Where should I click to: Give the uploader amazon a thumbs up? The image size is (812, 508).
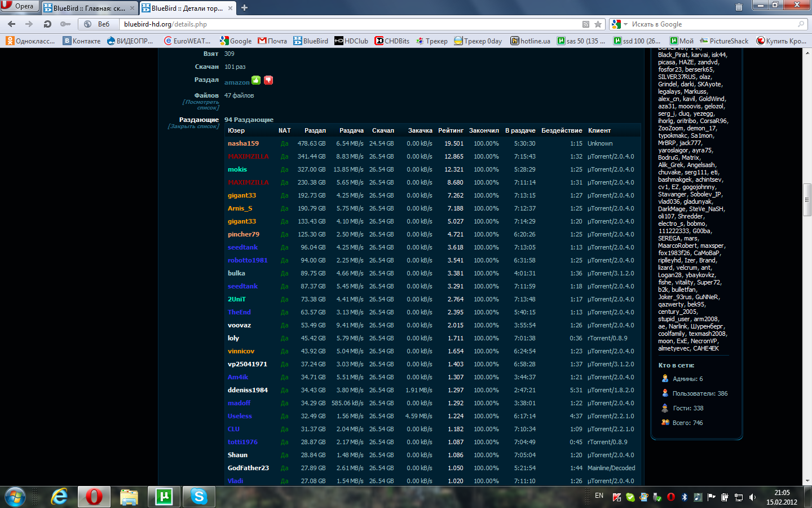256,80
